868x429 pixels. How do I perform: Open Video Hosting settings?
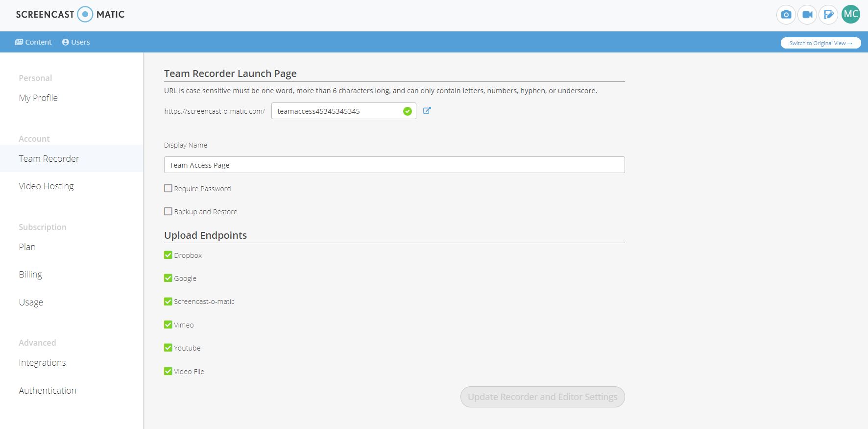[46, 186]
